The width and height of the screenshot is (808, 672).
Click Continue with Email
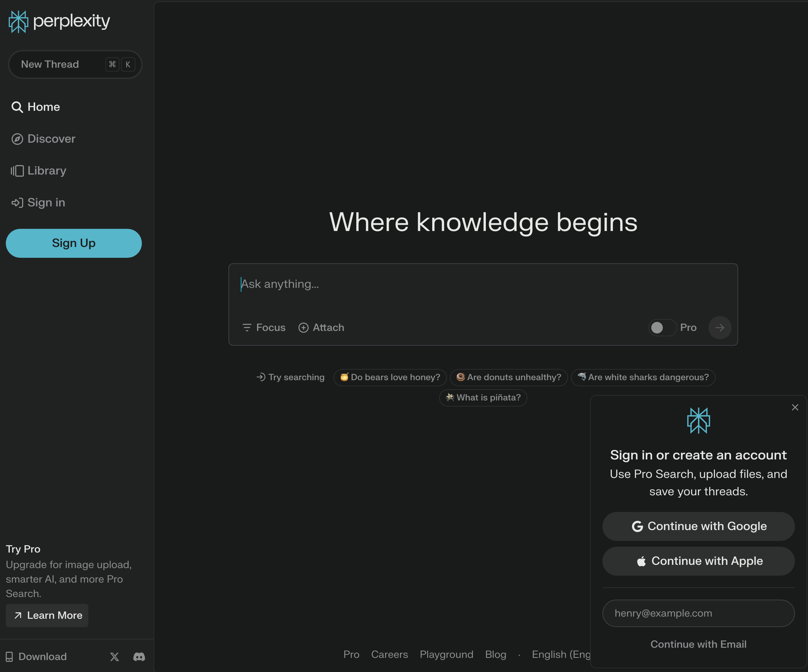point(699,644)
